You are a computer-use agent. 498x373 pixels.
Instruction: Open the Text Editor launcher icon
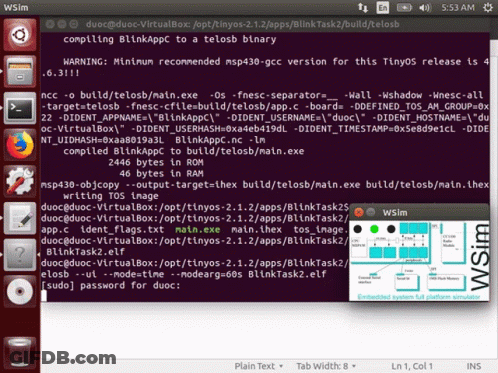20,218
